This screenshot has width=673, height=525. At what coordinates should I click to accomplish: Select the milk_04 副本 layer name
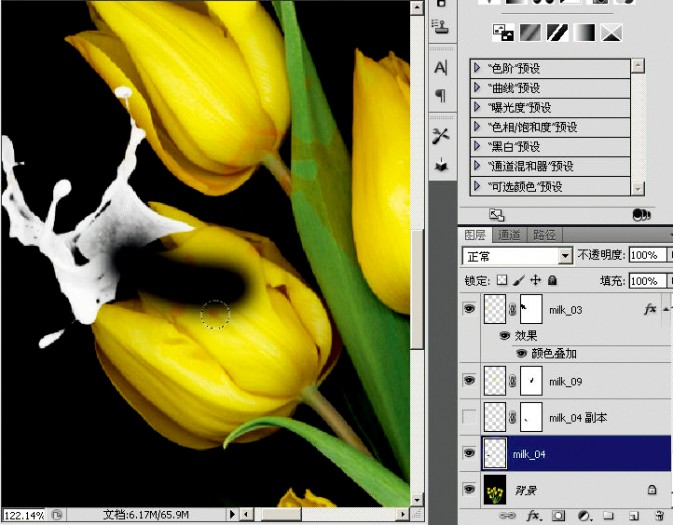pos(578,418)
